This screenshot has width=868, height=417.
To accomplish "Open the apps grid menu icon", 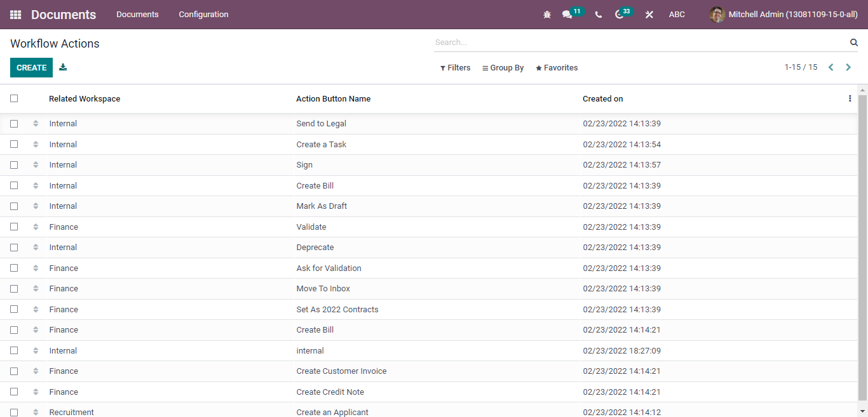I will coord(15,15).
